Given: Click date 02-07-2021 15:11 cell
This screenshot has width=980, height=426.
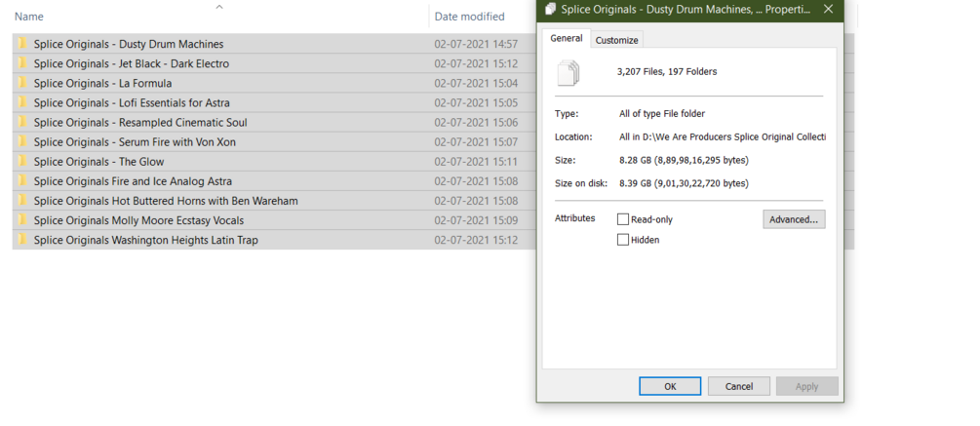Looking at the screenshot, I should tap(476, 162).
